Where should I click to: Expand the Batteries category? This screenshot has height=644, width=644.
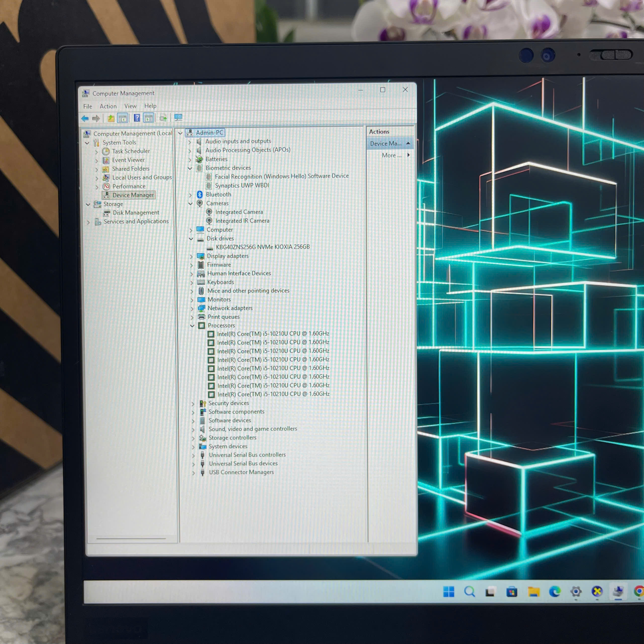point(190,160)
